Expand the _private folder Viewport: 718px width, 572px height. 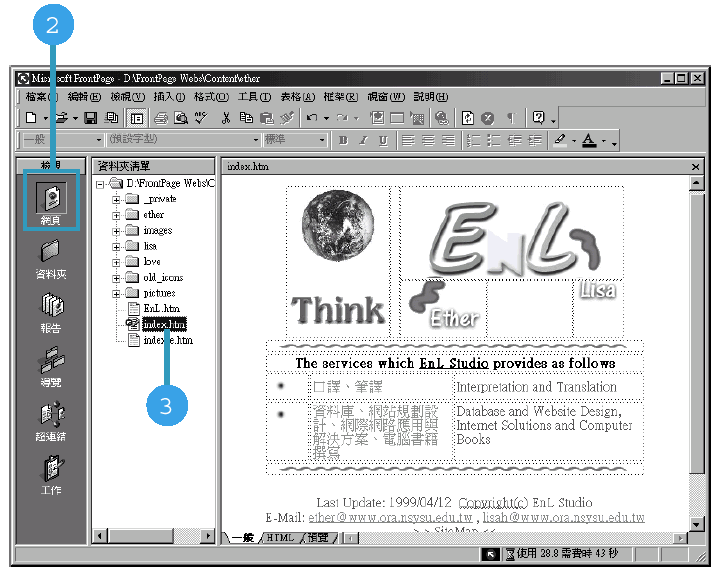click(x=116, y=200)
